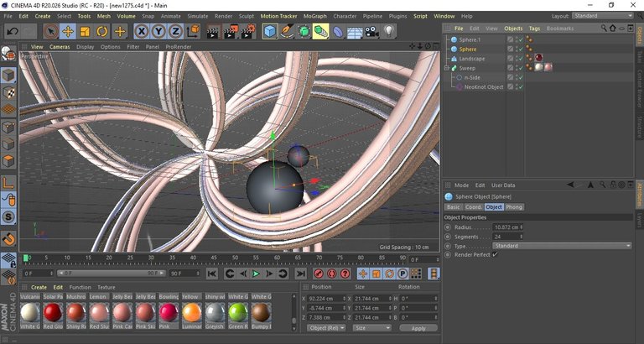Toggle Z axis lock

click(x=175, y=32)
